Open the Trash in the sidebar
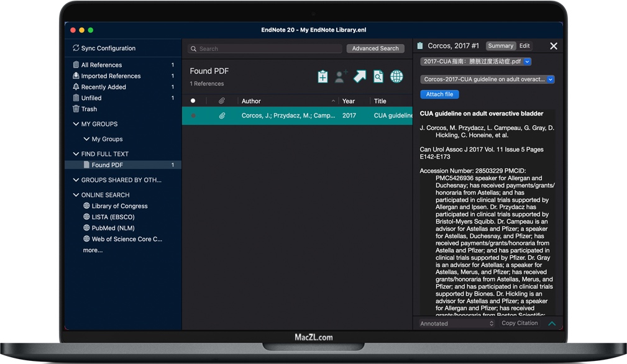 point(89,109)
